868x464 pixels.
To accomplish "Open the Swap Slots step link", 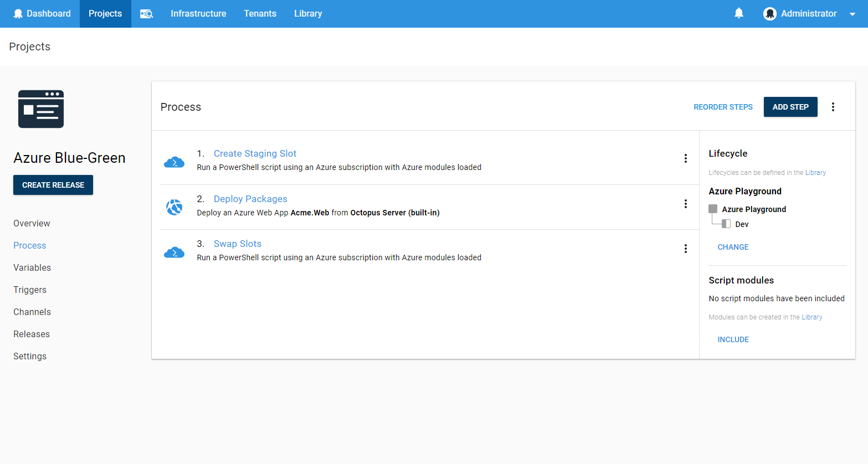I will 237,244.
